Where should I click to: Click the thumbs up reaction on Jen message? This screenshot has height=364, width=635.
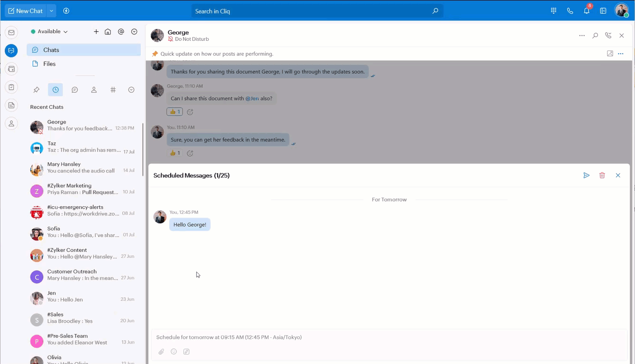pyautogui.click(x=175, y=112)
